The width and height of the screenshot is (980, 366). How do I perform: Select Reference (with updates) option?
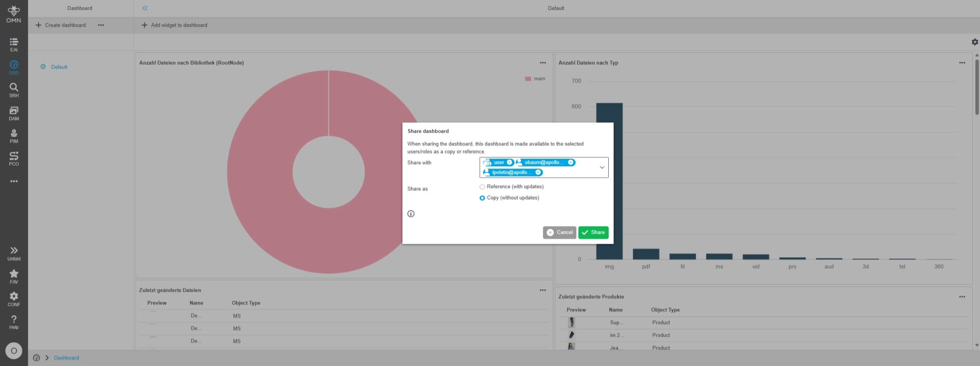482,187
